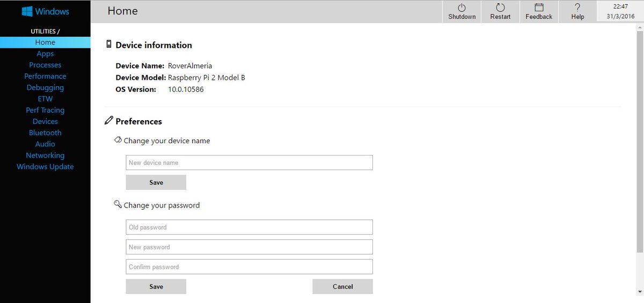Click the tag icon beside Change your device name

[x=118, y=140]
